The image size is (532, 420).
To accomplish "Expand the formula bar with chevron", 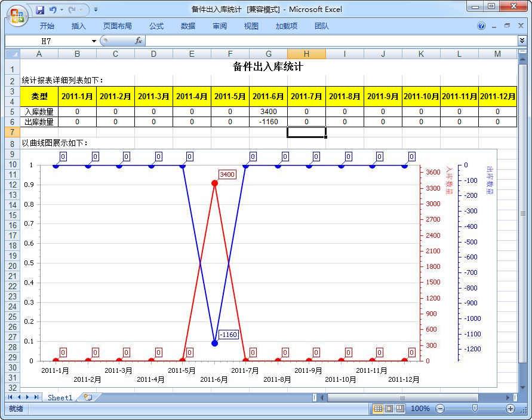I will (522, 41).
